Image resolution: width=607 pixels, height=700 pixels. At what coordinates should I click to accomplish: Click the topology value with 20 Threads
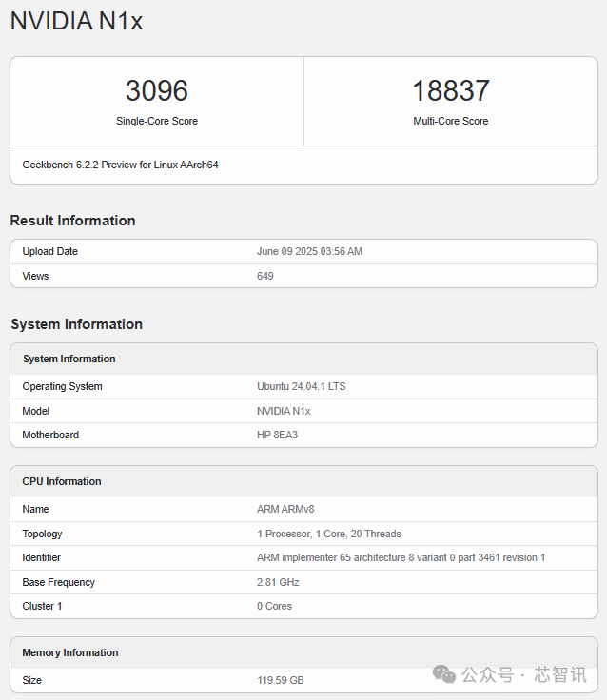(329, 534)
